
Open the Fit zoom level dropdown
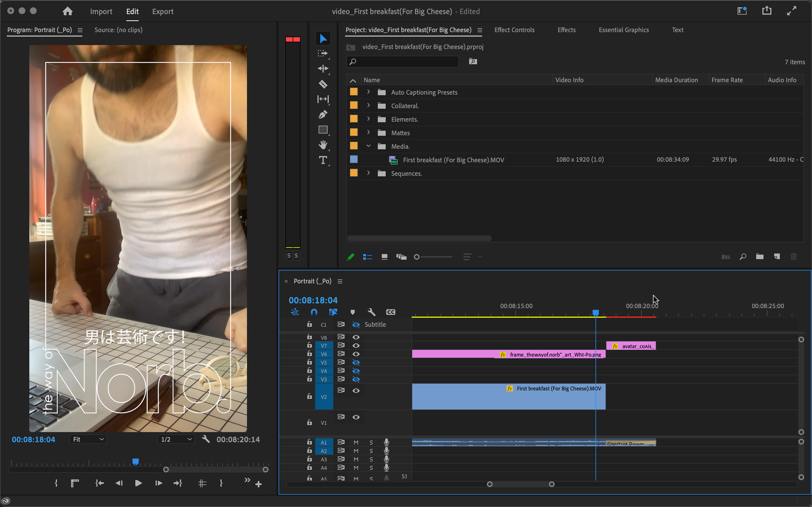(x=88, y=439)
